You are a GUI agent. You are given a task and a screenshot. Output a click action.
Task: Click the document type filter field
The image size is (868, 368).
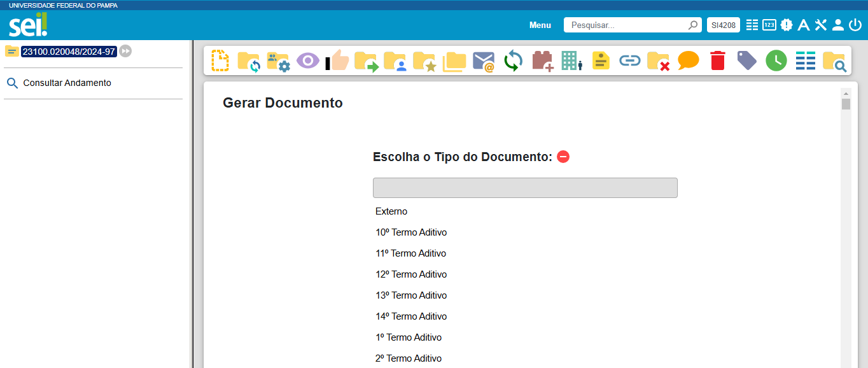click(x=525, y=188)
